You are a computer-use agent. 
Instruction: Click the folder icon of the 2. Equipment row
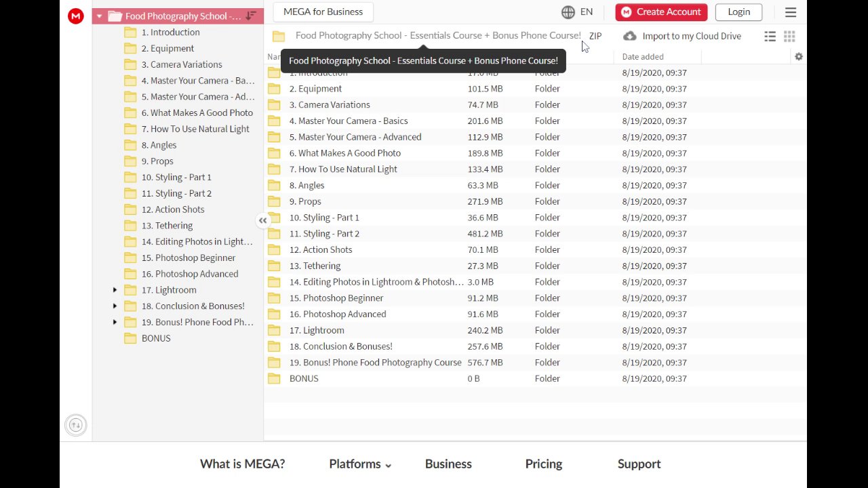pos(274,89)
